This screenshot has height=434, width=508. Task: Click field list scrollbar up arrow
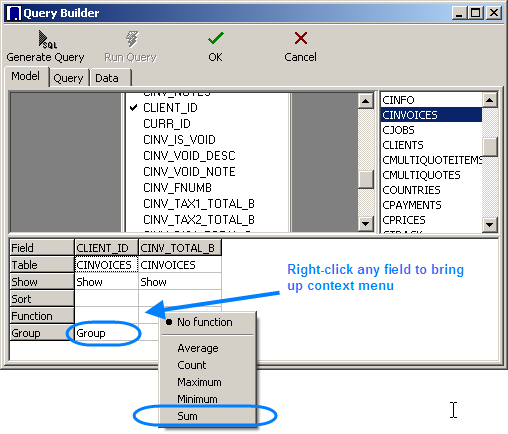click(x=366, y=101)
